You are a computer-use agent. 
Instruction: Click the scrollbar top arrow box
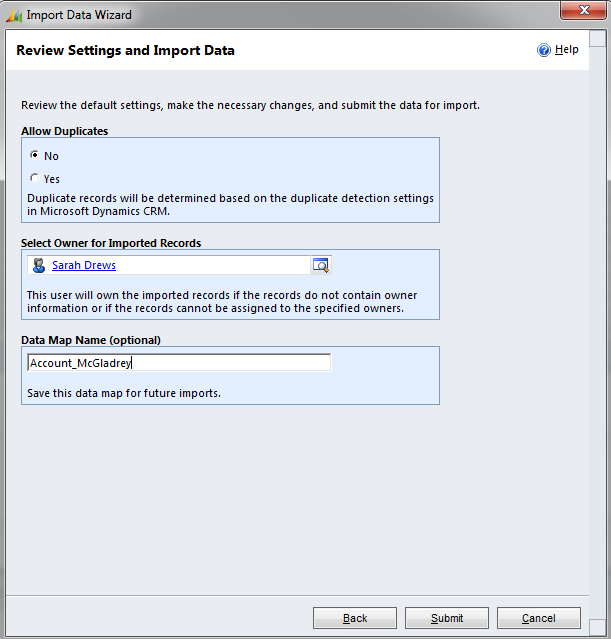click(x=597, y=40)
